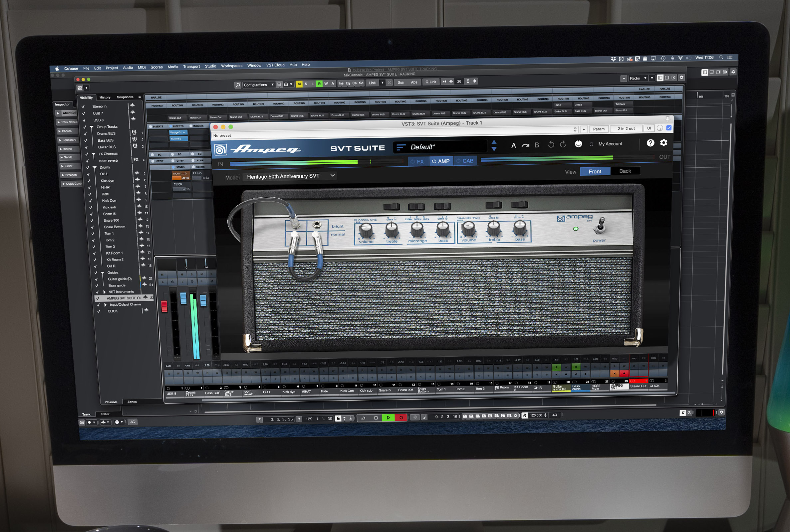Activate the global Mute state icon (M)
This screenshot has height=532, width=790.
[x=299, y=84]
